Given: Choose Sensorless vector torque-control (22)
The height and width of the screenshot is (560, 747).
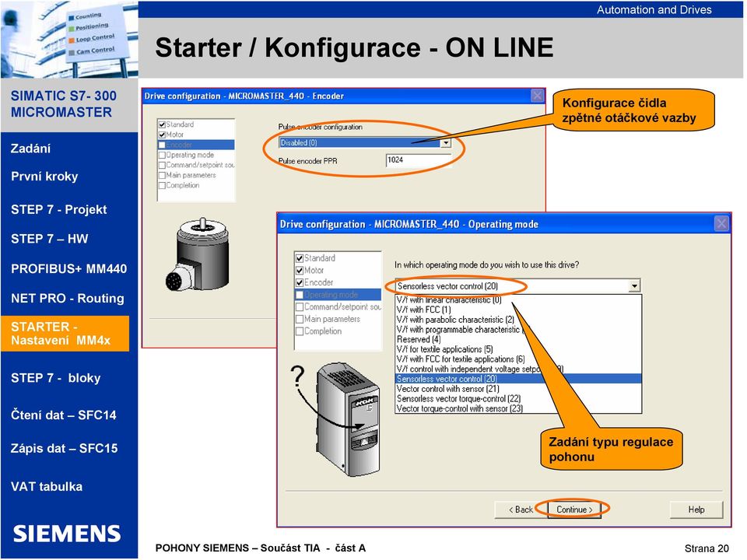Looking at the screenshot, I should 518,399.
